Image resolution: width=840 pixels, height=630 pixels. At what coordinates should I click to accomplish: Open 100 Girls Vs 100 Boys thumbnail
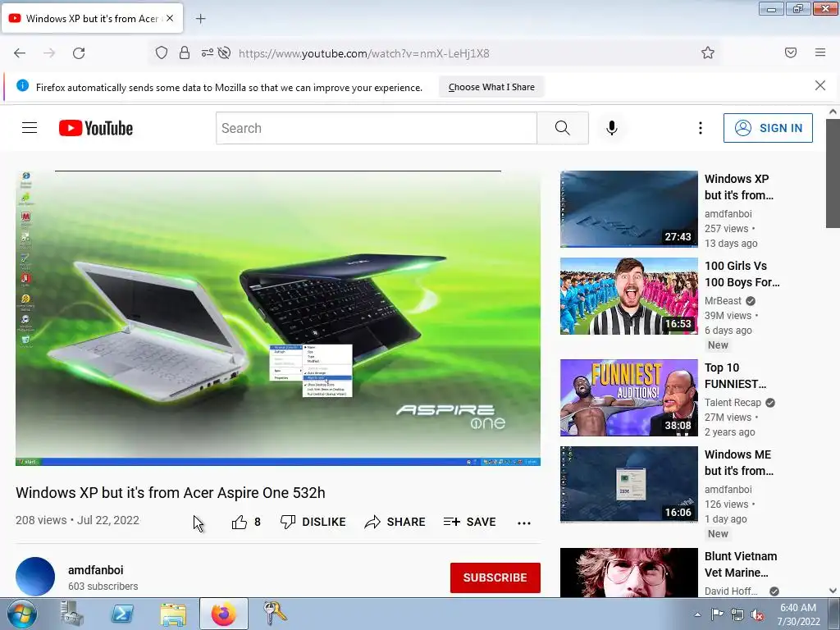click(x=629, y=295)
